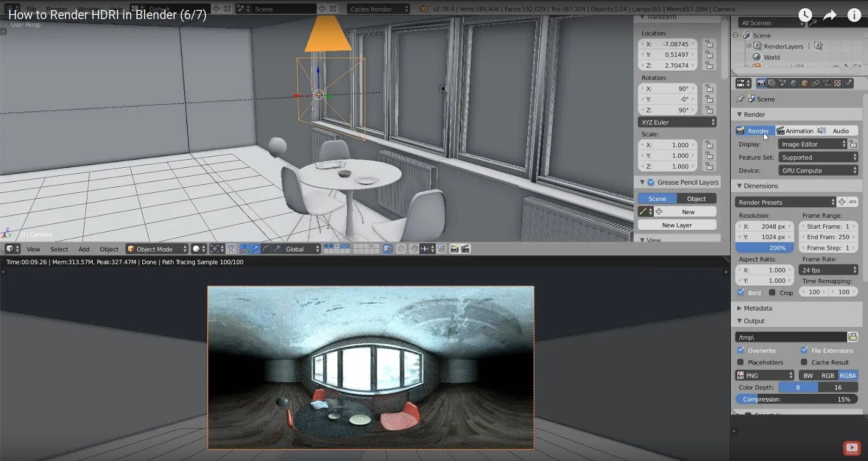This screenshot has height=461, width=868.
Task: Toggle the 3D manipulator widget icon
Action: [244, 249]
